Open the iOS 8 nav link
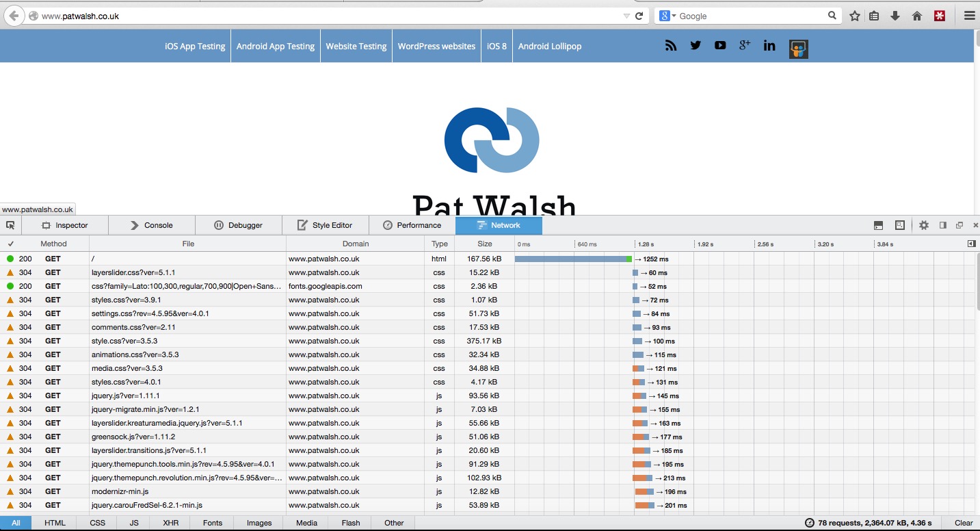Screen dimensions: 980x531 [x=497, y=46]
